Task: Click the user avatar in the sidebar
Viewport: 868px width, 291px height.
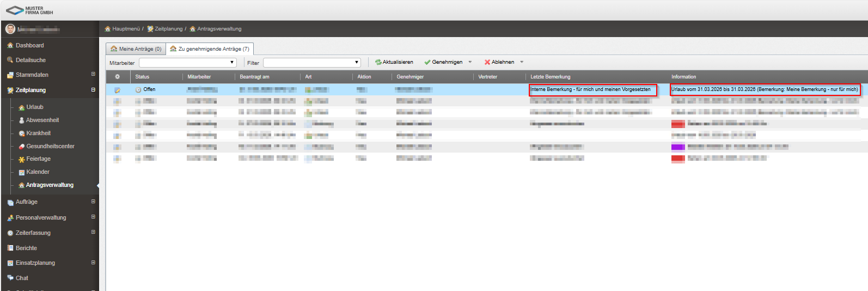Action: tap(10, 29)
